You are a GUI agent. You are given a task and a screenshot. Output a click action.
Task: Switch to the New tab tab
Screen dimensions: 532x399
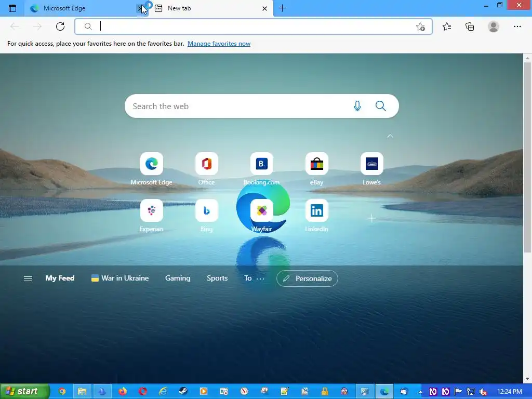211,8
